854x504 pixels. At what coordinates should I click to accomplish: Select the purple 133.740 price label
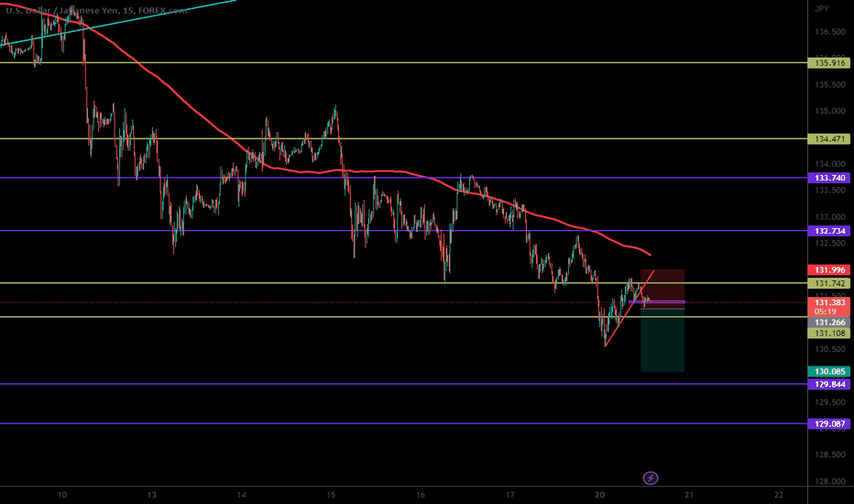tap(829, 178)
